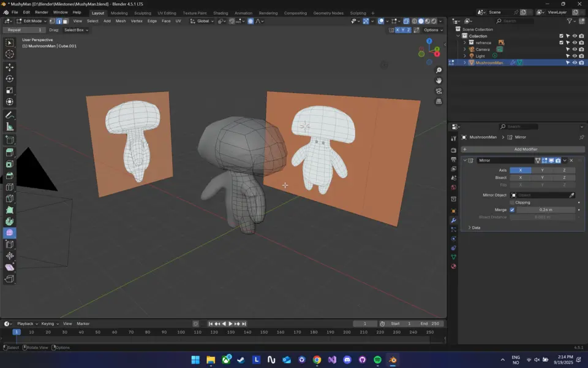Open the Playback dropdown in timeline
588x368 pixels.
coord(28,324)
